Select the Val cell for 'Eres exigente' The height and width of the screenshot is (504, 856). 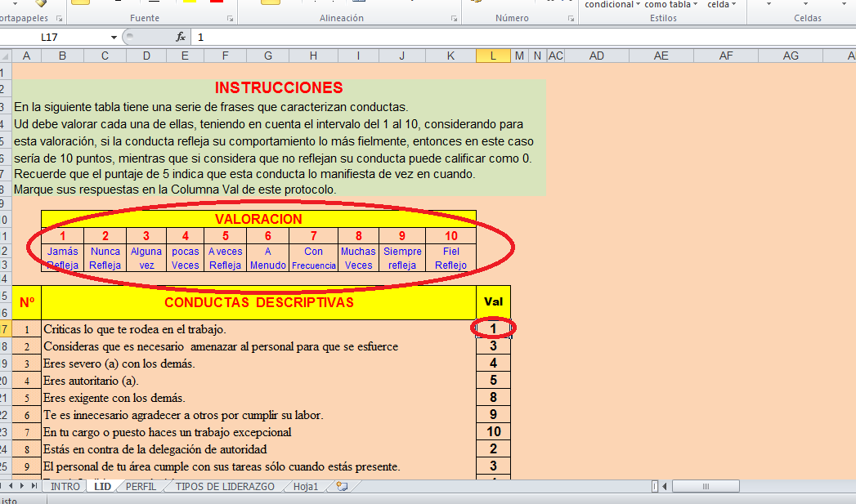(x=493, y=398)
